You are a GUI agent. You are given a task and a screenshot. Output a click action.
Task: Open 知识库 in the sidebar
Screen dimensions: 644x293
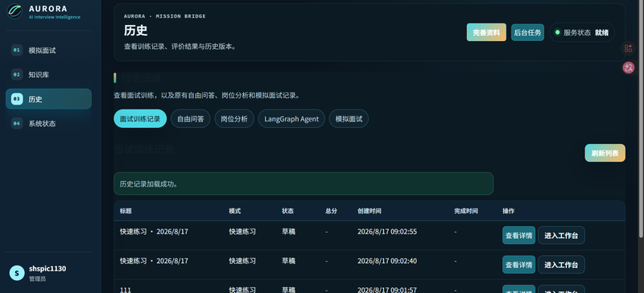pos(48,74)
